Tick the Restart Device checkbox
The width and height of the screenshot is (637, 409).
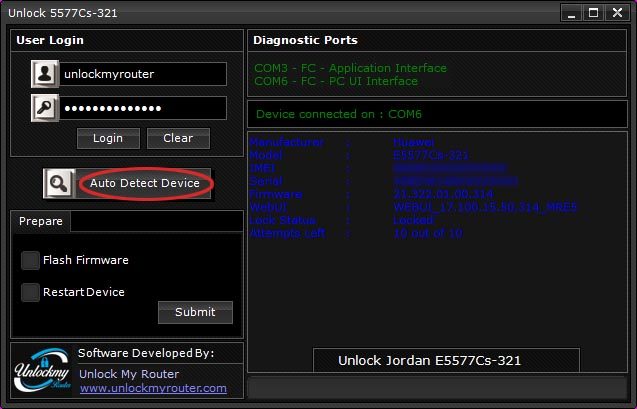(30, 292)
